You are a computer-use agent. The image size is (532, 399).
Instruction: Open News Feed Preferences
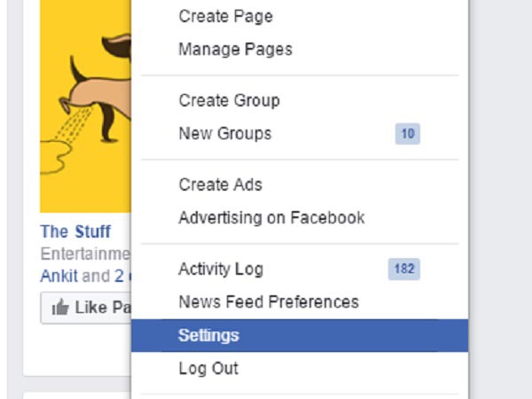click(268, 302)
